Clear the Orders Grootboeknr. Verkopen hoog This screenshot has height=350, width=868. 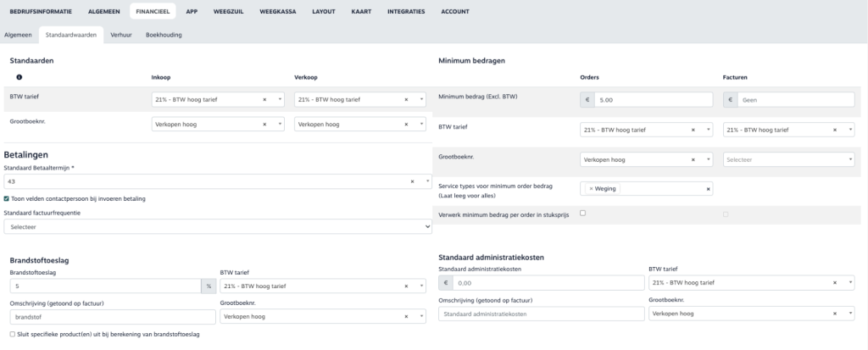pos(694,158)
